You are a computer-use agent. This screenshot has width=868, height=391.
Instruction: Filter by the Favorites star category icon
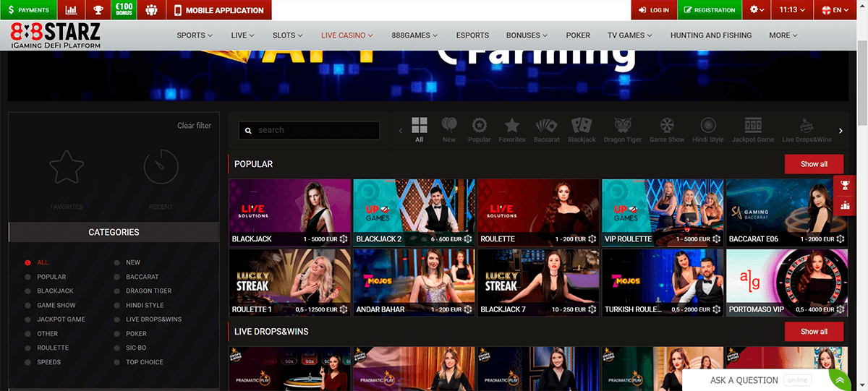point(512,129)
